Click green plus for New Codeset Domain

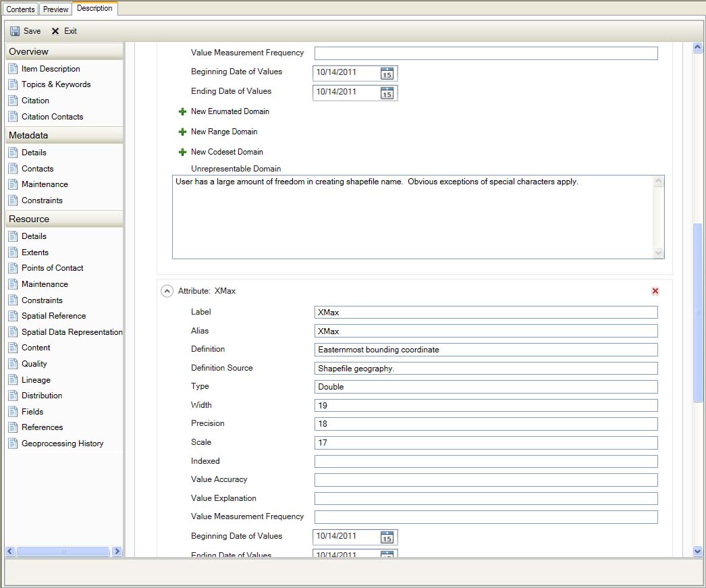[x=182, y=153]
